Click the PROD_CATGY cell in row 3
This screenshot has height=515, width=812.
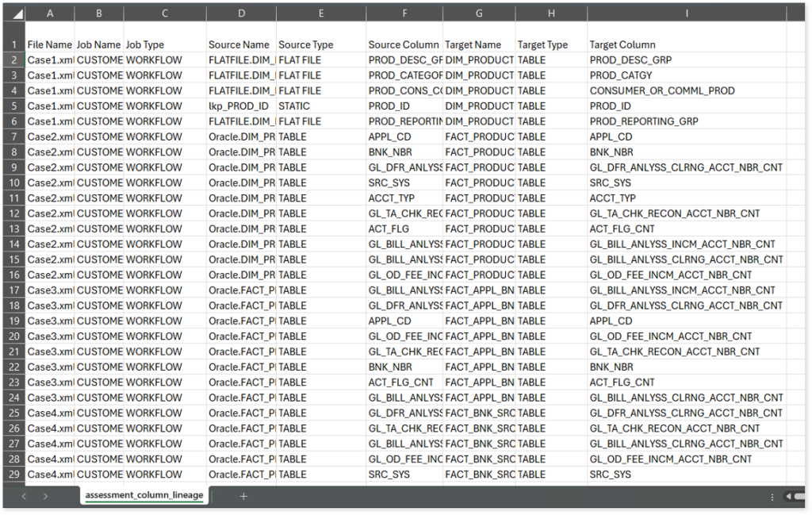(x=621, y=75)
